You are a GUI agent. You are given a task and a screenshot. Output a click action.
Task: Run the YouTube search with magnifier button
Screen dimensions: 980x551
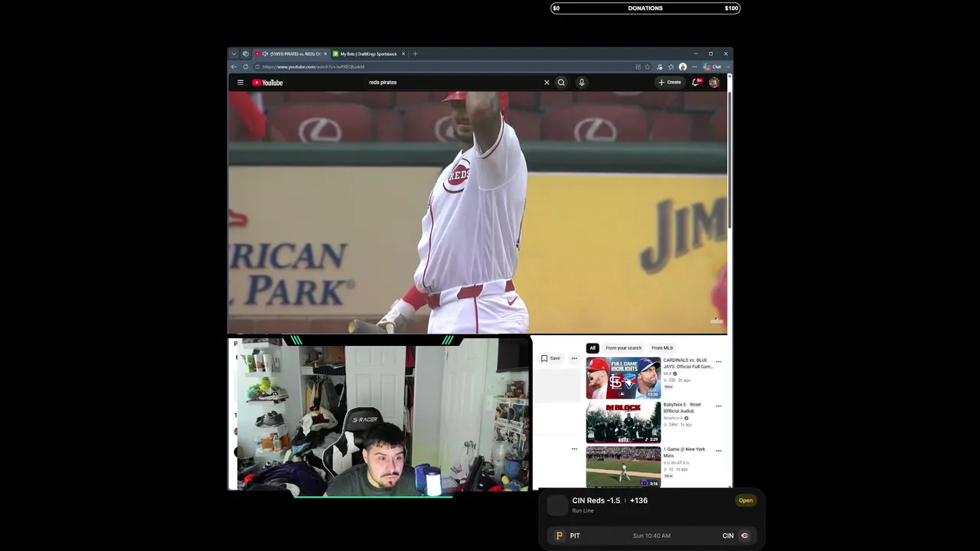561,83
